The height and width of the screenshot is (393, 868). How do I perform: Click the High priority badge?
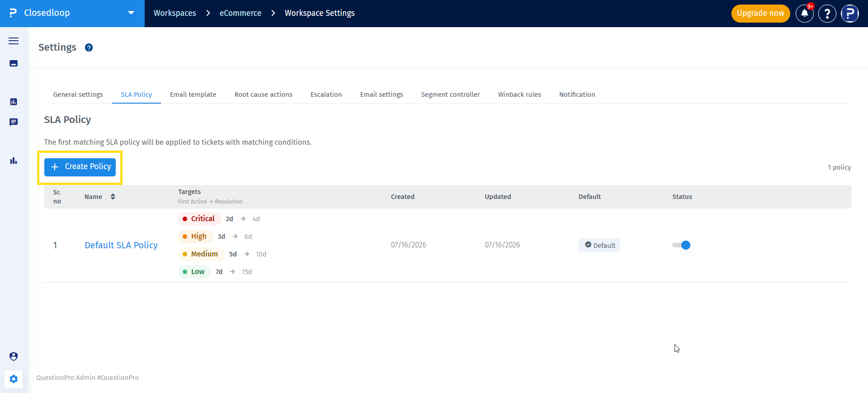click(x=195, y=237)
